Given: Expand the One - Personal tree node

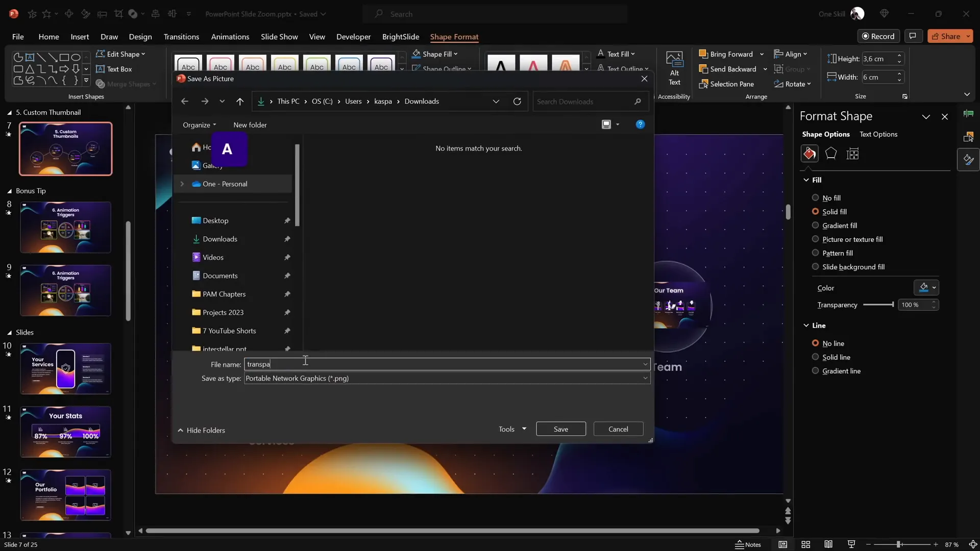Looking at the screenshot, I should coord(182,184).
